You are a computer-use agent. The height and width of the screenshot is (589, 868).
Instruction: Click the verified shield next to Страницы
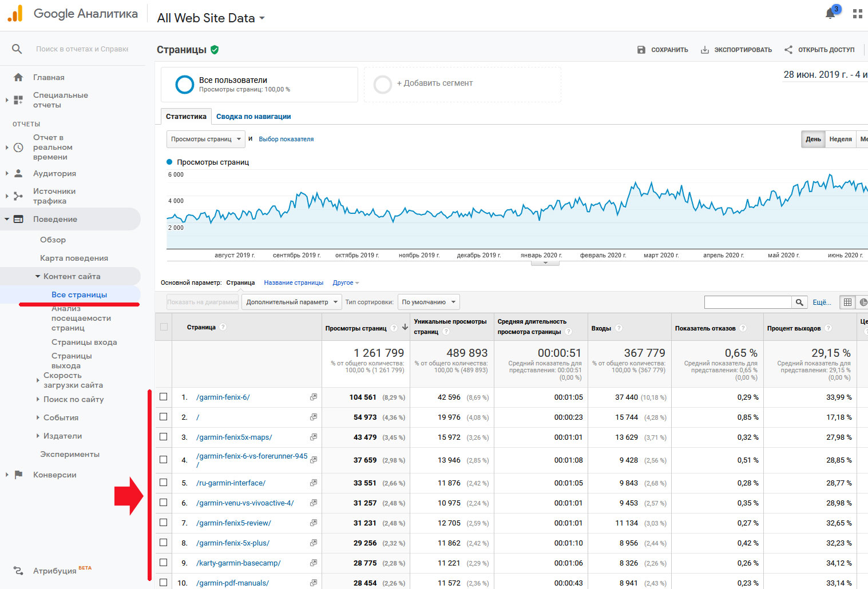215,50
